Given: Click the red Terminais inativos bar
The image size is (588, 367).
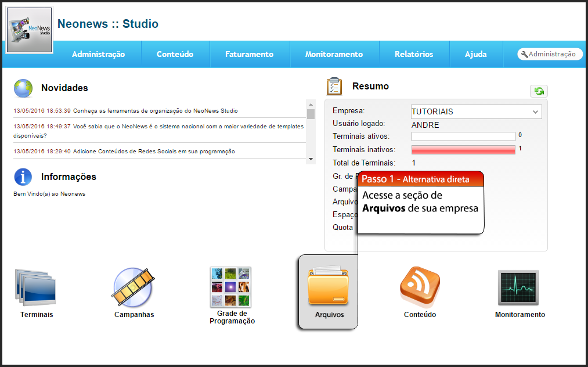Looking at the screenshot, I should 463,150.
